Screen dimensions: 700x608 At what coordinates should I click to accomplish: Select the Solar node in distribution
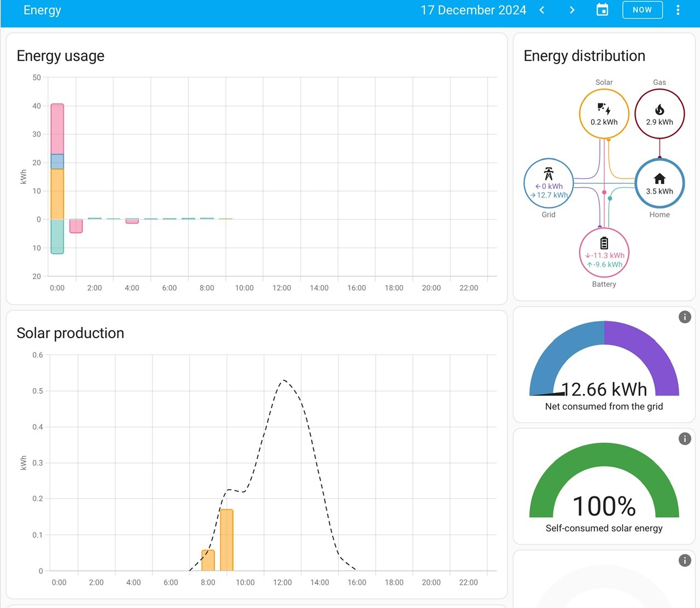(x=604, y=114)
